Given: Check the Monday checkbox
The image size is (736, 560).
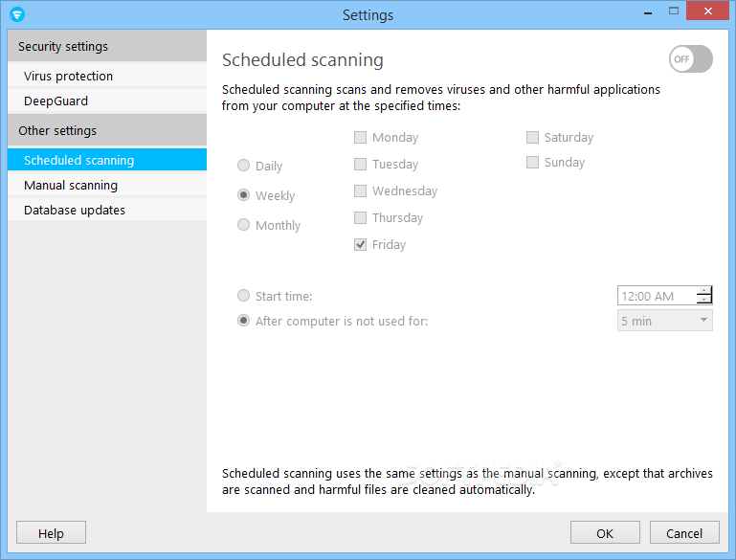Looking at the screenshot, I should (x=360, y=137).
